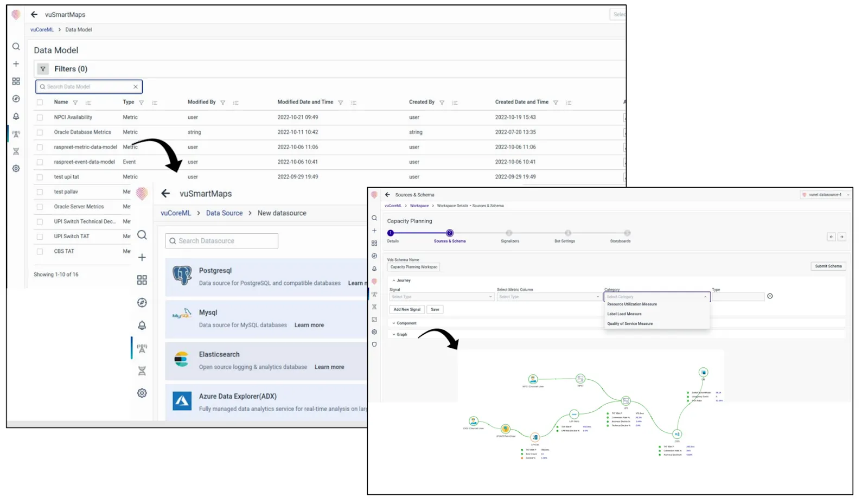This screenshot has width=868, height=504.
Task: Filter the Name column via funnel icon
Action: point(75,103)
